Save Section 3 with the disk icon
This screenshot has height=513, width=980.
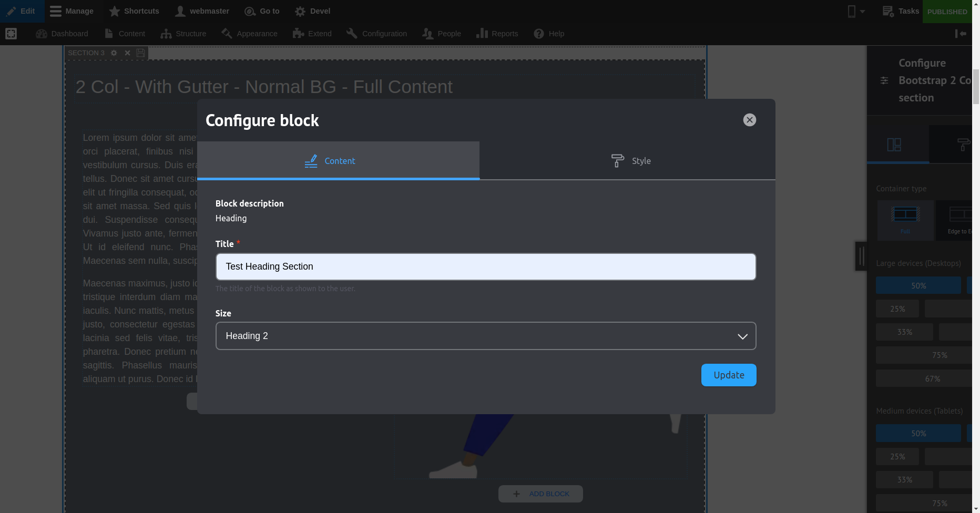[140, 53]
